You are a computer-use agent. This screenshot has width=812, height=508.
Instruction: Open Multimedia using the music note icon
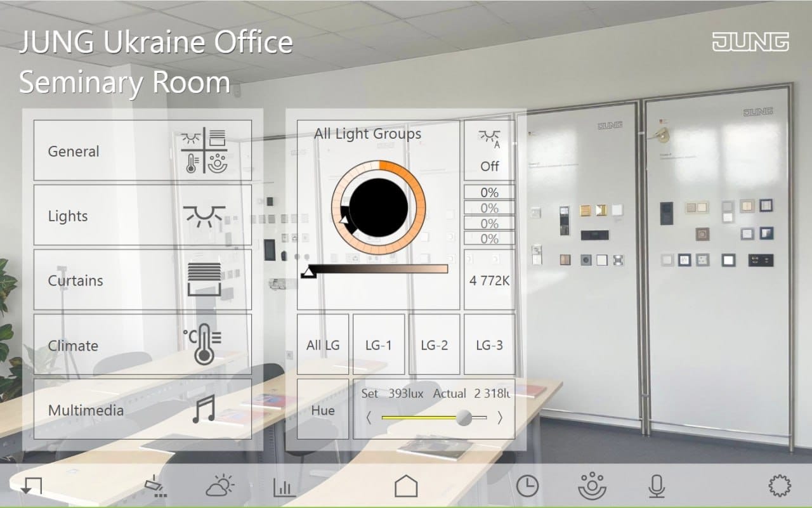(x=204, y=410)
